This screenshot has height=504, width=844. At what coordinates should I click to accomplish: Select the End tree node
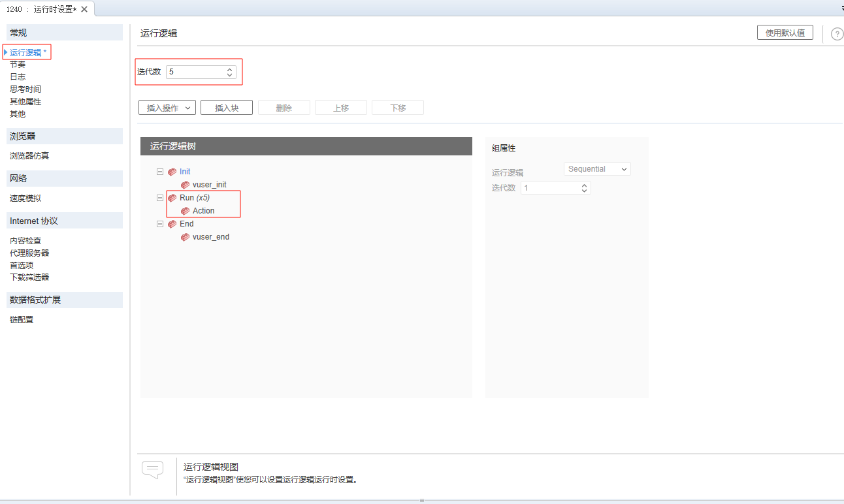tap(187, 224)
